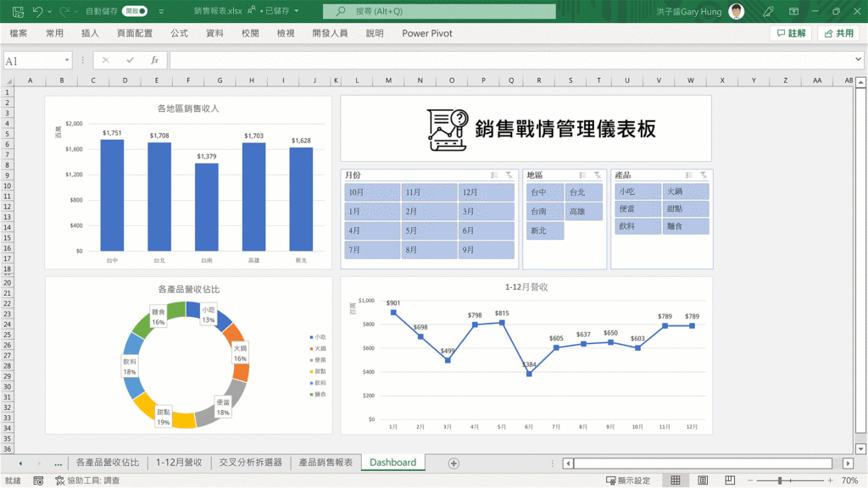Open Customize Quick Access Toolbar dropdown
Viewport: 868px width, 488px height.
(x=161, y=11)
